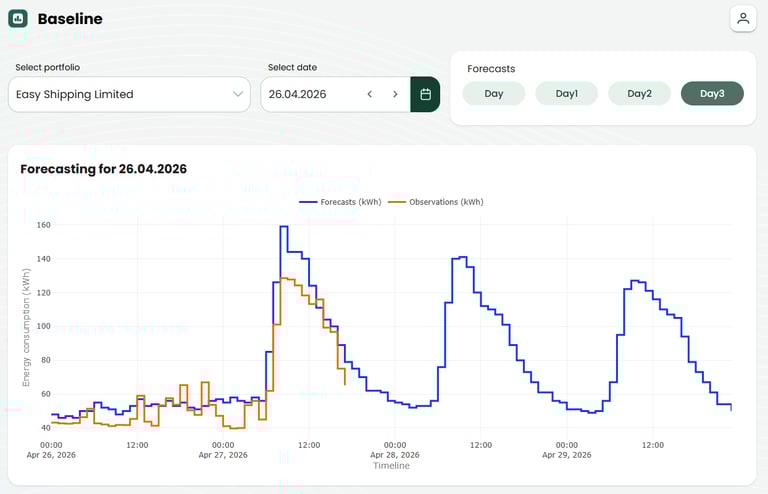Open the user profile menu icon

(x=743, y=19)
